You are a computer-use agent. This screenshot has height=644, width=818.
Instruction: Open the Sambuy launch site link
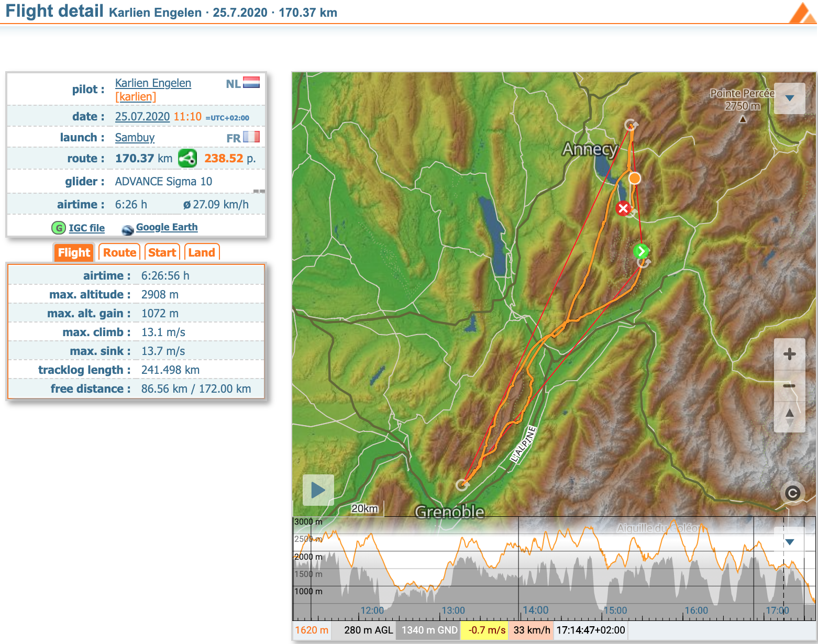pyautogui.click(x=135, y=138)
